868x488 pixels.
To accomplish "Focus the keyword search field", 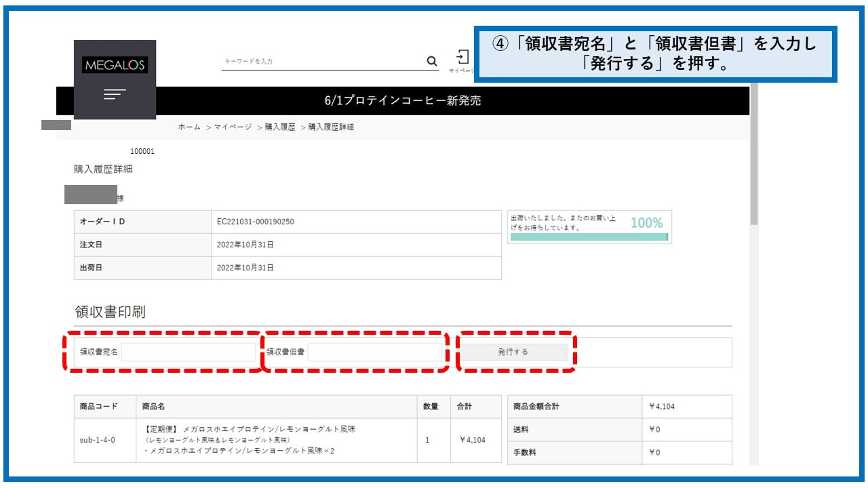I will click(322, 62).
